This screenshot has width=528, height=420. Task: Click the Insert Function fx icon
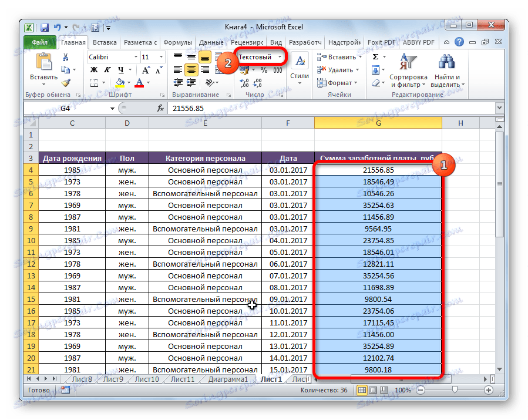click(160, 109)
